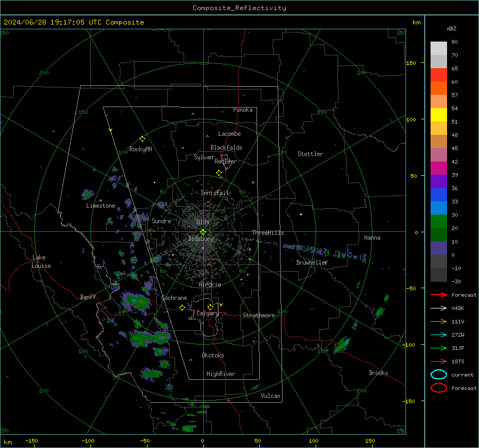This screenshot has height=448, width=479.
Task: Click the HighRiver city label
Action: tap(221, 374)
